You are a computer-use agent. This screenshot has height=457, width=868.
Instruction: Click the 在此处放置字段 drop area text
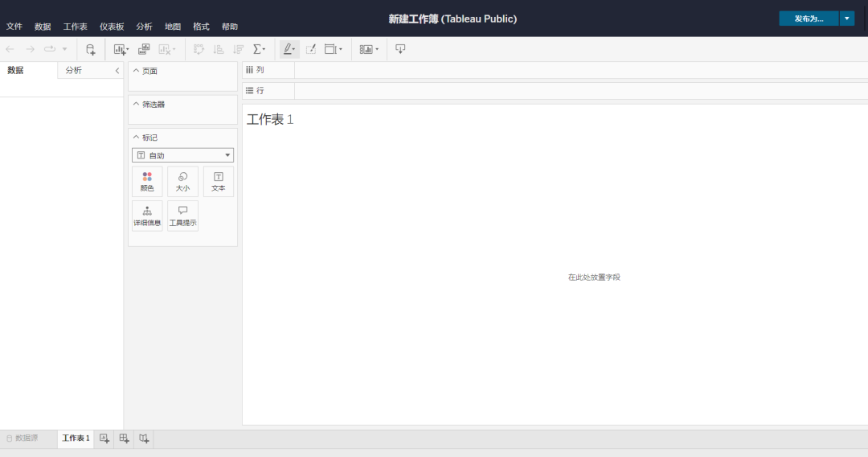pyautogui.click(x=594, y=278)
